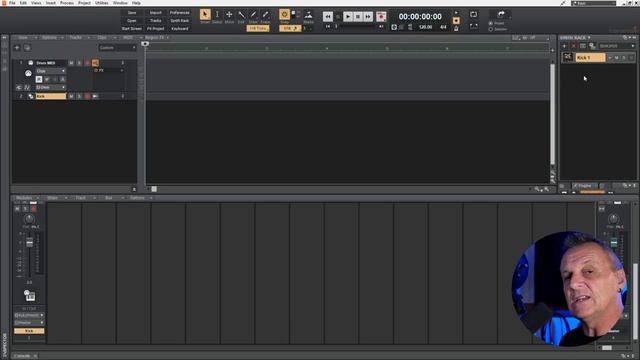The width and height of the screenshot is (640, 360).
Task: Click the 4/4 time signature field
Action: click(443, 27)
